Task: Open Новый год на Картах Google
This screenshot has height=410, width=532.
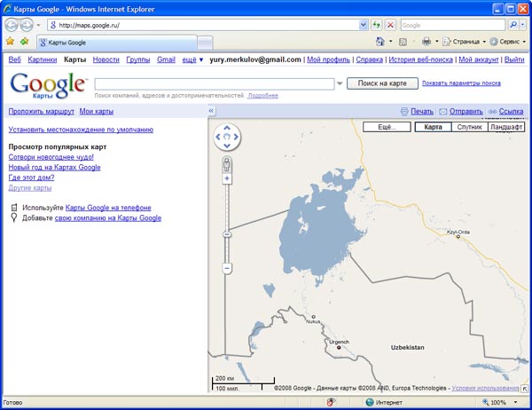Action: click(x=54, y=167)
